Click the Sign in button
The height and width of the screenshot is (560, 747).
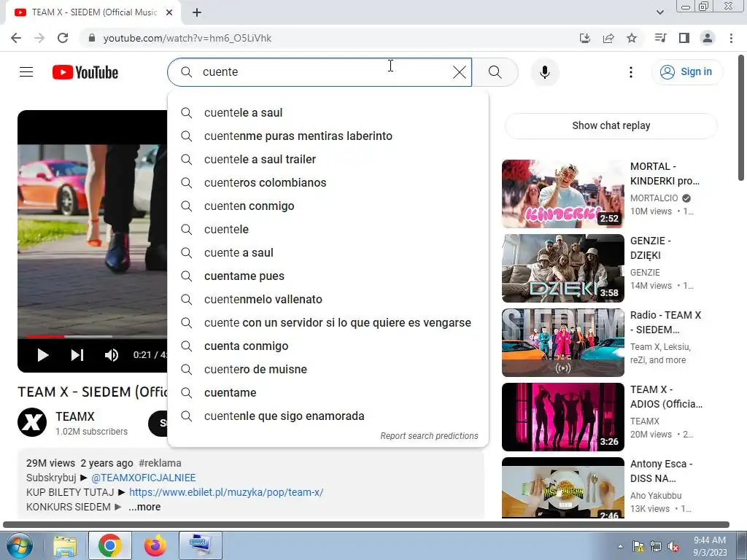click(x=686, y=72)
